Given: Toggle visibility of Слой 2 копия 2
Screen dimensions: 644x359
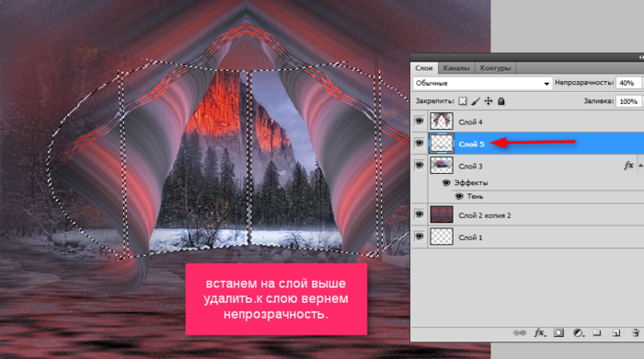Looking at the screenshot, I should (x=419, y=214).
